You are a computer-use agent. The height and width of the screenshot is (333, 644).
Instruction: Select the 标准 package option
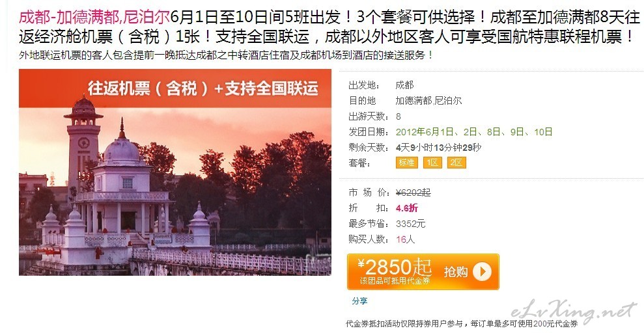[x=406, y=163]
